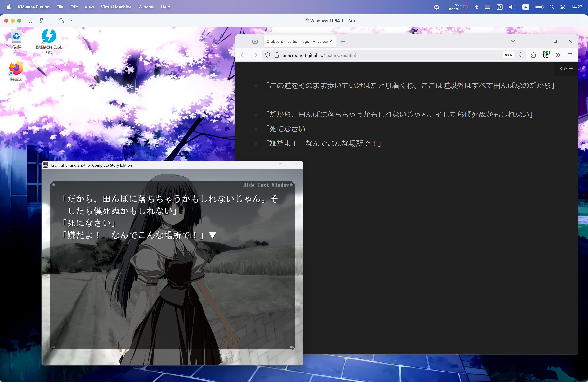Open the 14:22 clock menu
The height and width of the screenshot is (382, 588).
577,7
